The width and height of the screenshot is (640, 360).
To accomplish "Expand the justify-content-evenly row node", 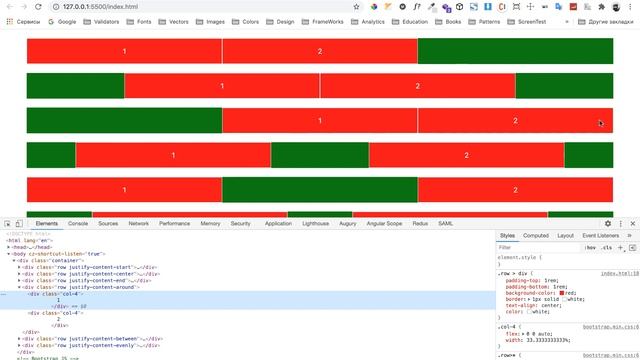I will 19,345.
